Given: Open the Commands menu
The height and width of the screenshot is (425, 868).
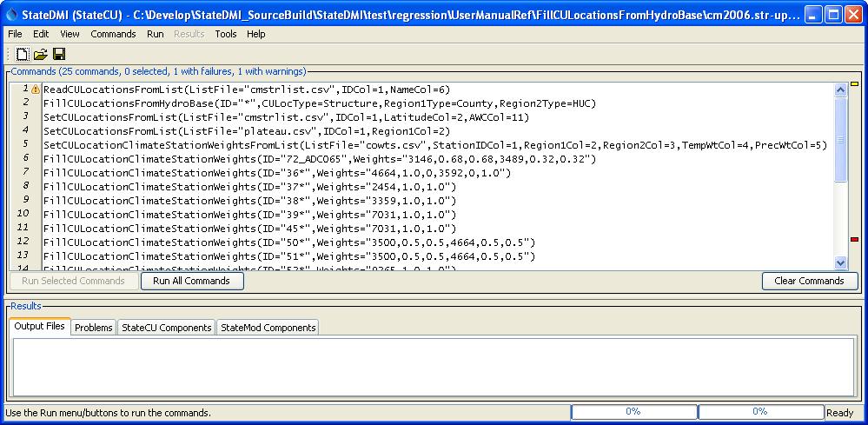Looking at the screenshot, I should coord(113,34).
